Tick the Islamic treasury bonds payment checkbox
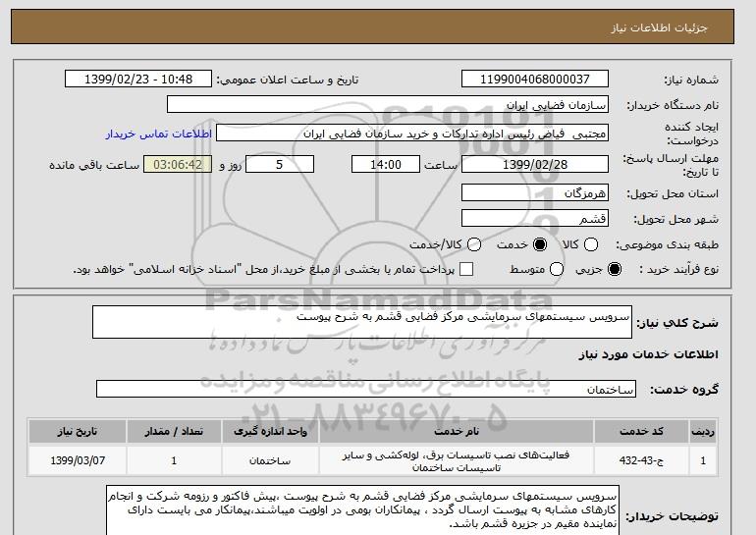756x535 pixels. (466, 269)
